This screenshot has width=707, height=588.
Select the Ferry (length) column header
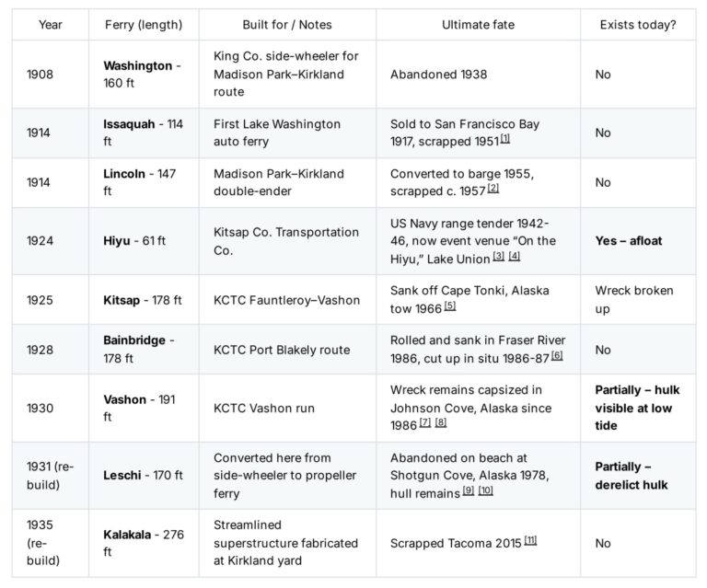[143, 25]
